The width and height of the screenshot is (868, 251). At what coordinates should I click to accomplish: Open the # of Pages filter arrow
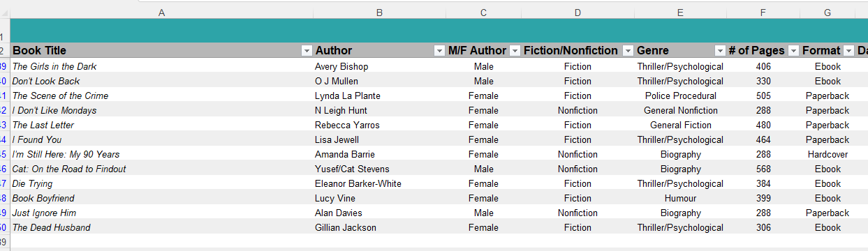793,51
